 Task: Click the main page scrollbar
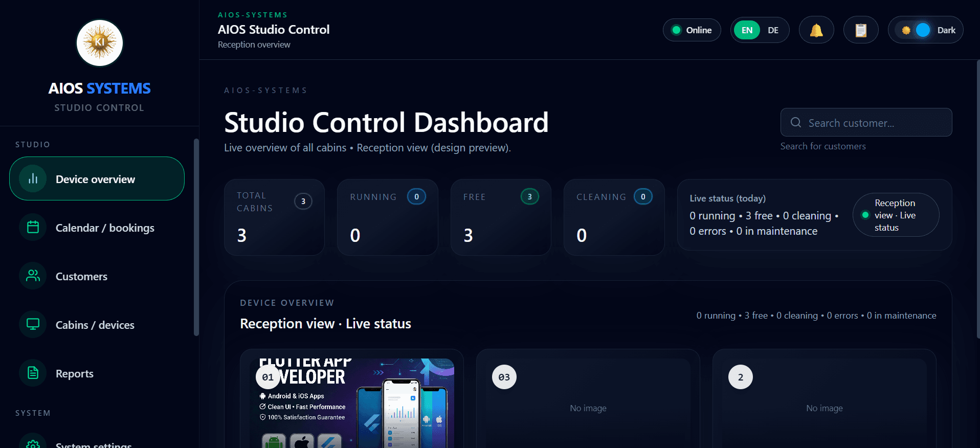coord(978,199)
